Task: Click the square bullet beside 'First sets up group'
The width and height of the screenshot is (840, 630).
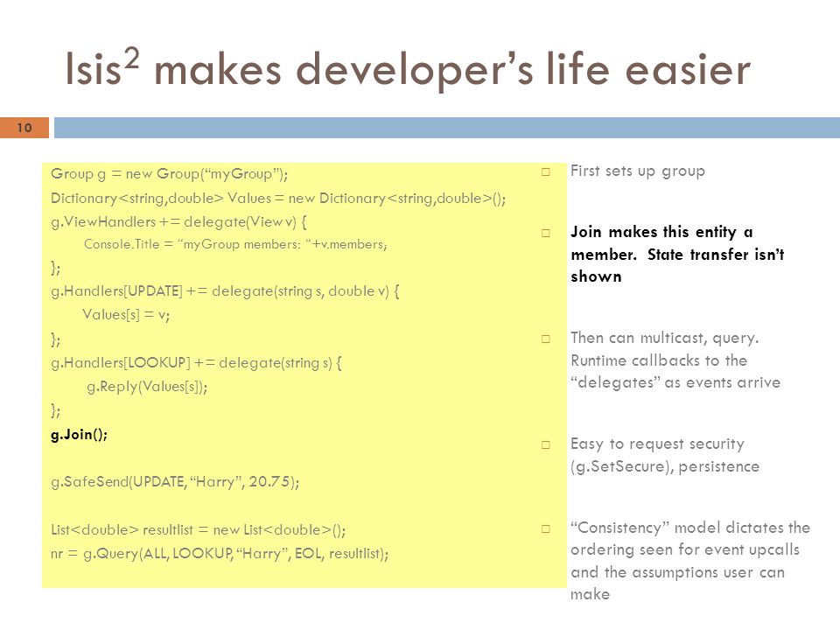Action: point(545,172)
